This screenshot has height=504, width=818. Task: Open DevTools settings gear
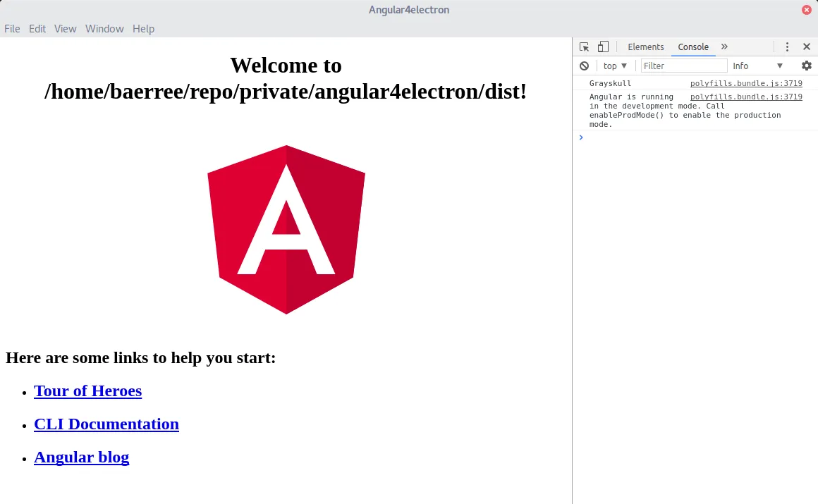point(806,66)
